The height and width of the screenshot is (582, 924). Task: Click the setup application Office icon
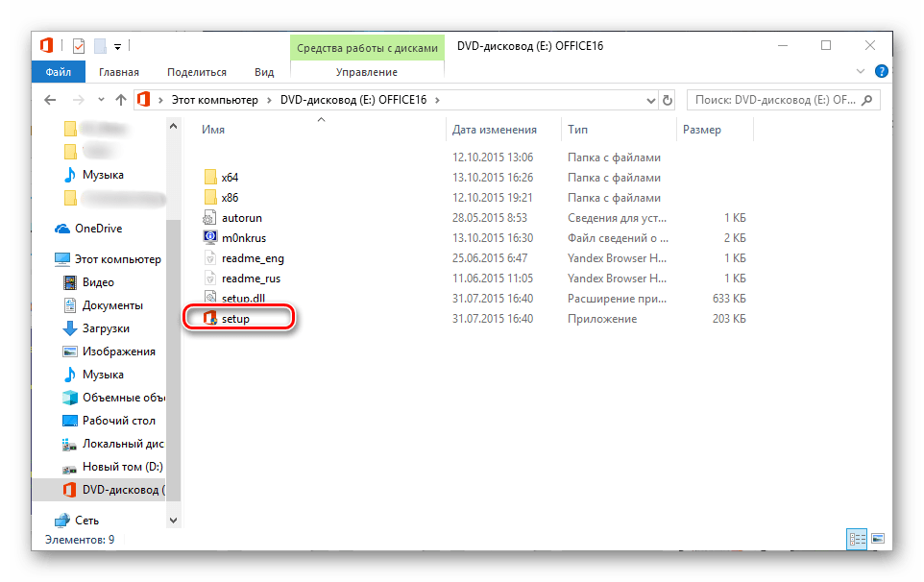tap(211, 319)
